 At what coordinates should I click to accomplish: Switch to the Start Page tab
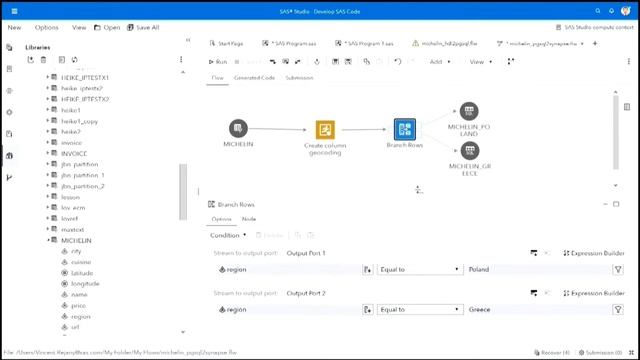(x=226, y=43)
